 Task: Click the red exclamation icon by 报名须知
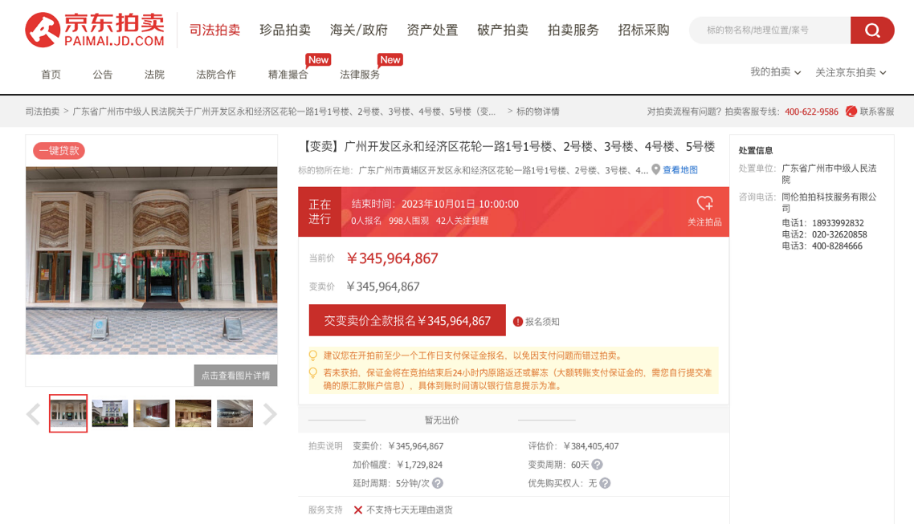pyautogui.click(x=518, y=322)
